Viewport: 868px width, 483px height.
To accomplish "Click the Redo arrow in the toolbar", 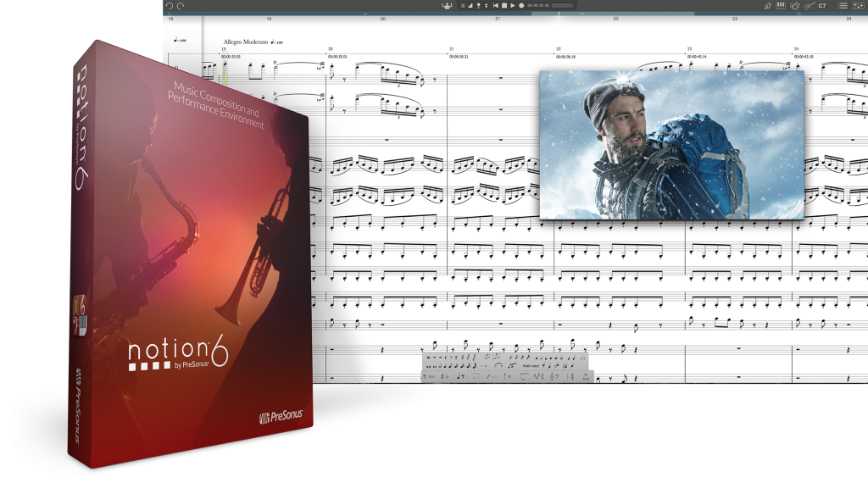I will click(x=181, y=6).
